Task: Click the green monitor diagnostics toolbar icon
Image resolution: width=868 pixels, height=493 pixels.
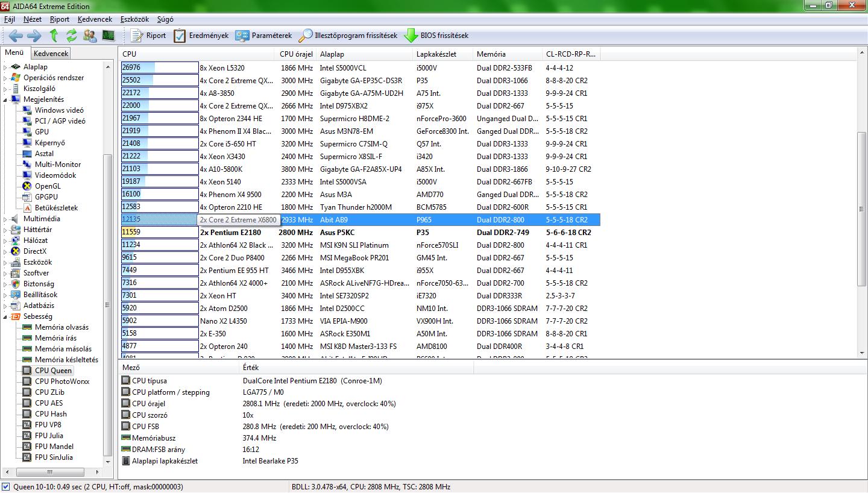Action: pyautogui.click(x=108, y=36)
